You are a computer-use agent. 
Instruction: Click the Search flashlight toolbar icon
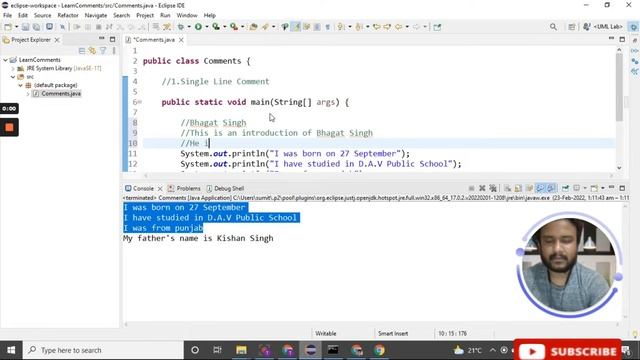266,27
